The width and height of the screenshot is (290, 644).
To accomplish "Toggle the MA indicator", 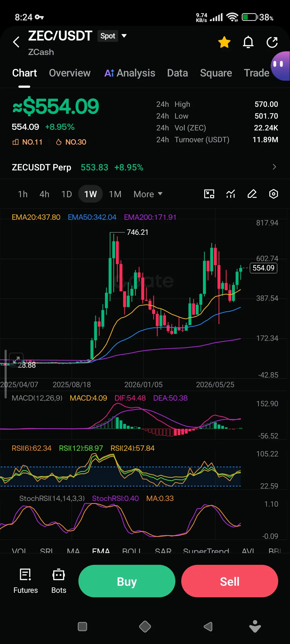I will click(73, 551).
